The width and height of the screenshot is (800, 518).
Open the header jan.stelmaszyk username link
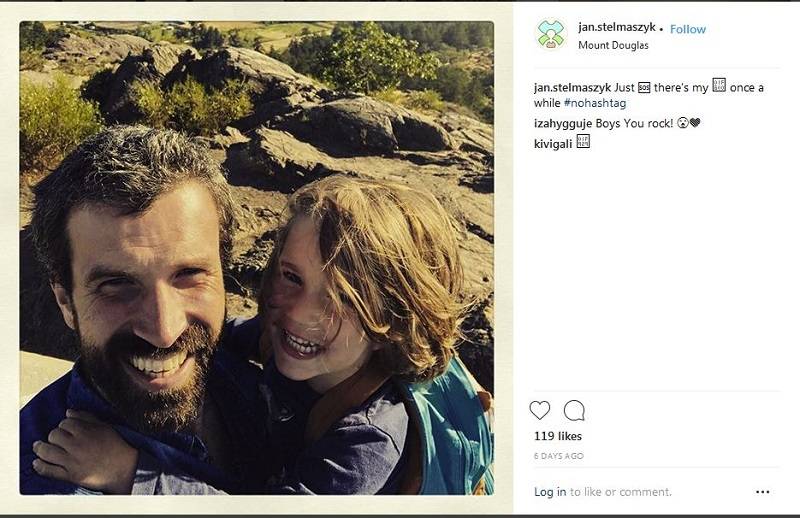click(616, 27)
